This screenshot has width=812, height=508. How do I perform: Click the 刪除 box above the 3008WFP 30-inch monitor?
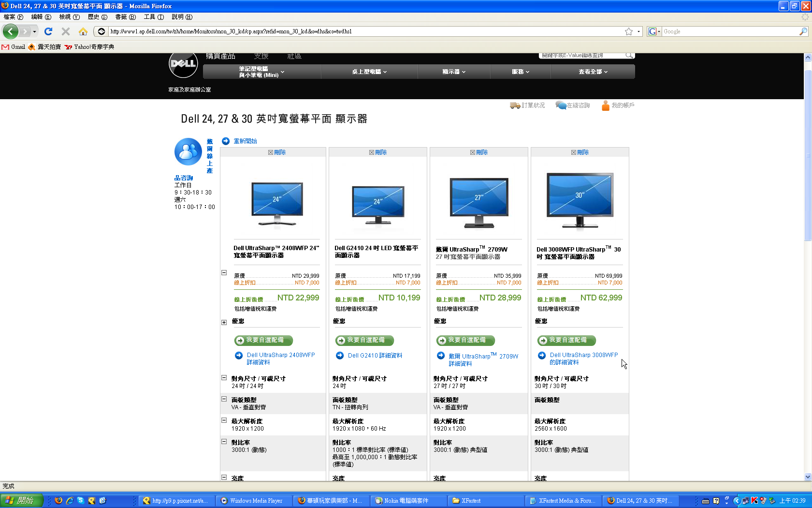574,152
